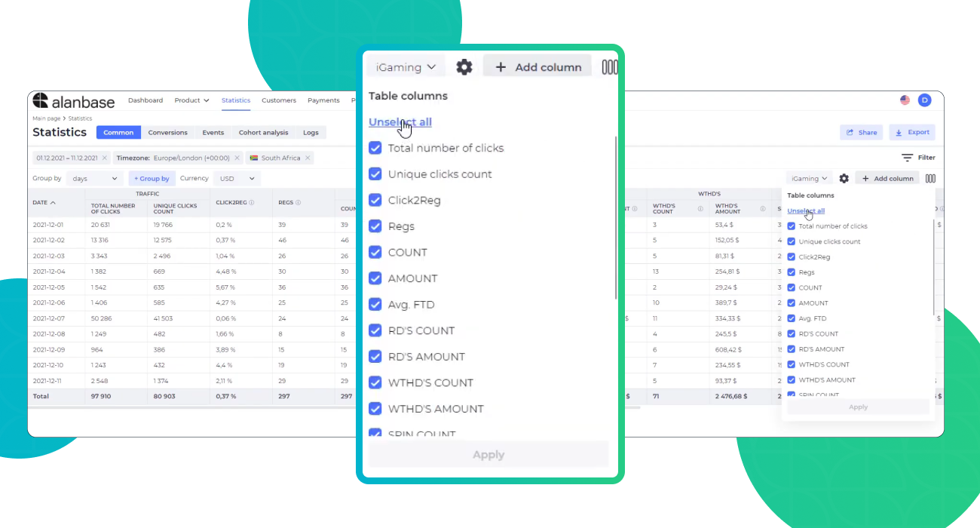This screenshot has height=528, width=980.
Task: Open the user avatar 'D' menu
Action: [x=924, y=100]
